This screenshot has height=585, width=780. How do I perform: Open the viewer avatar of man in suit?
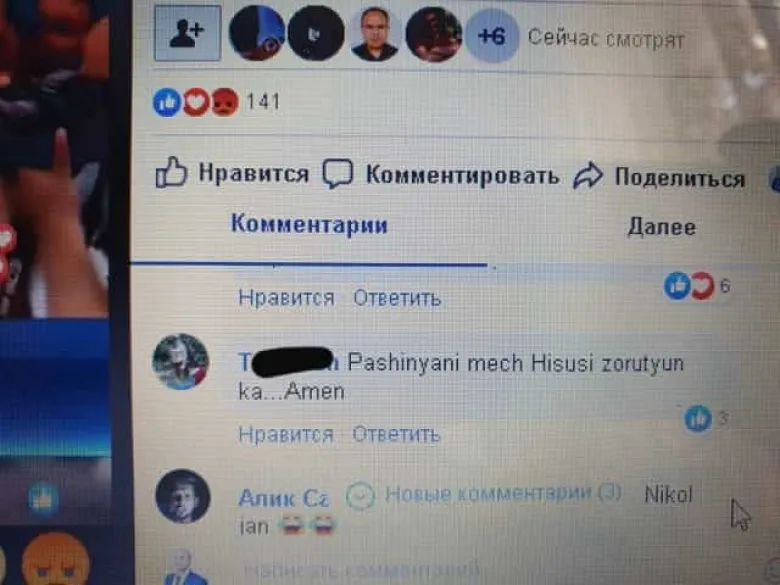[x=375, y=34]
